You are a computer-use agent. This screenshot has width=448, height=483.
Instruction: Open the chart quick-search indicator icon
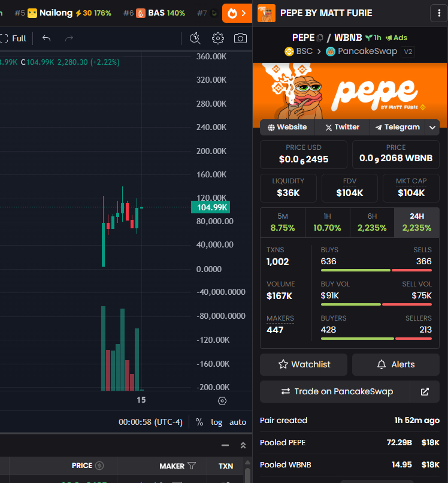[195, 38]
